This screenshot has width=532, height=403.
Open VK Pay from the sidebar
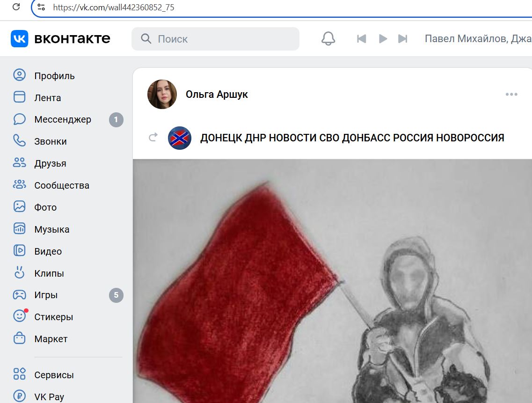coord(49,396)
